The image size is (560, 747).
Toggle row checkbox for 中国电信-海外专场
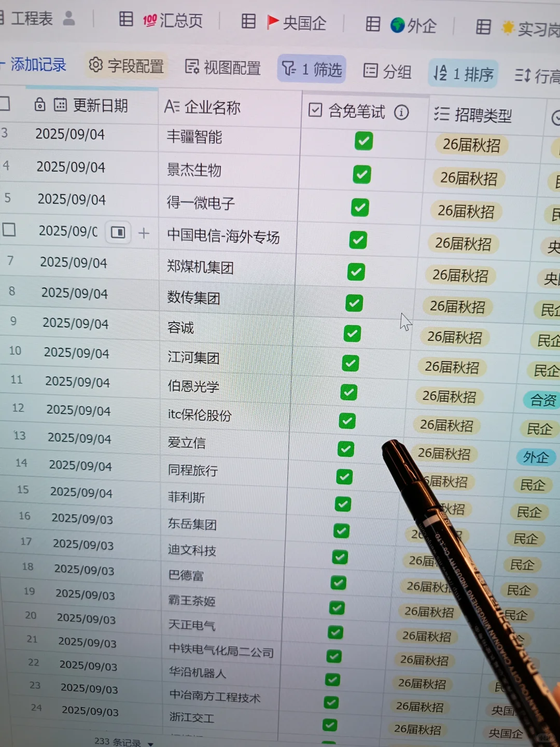pyautogui.click(x=9, y=229)
